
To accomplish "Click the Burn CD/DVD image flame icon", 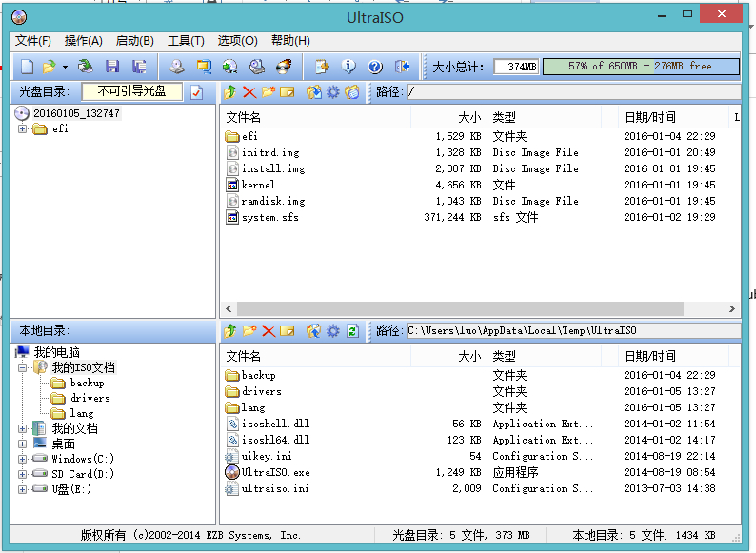I will pos(284,67).
